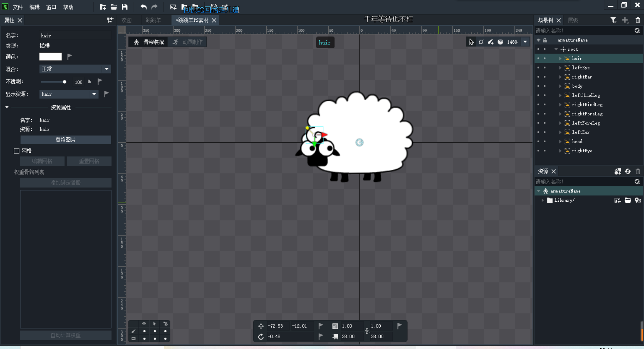Switch to the 动画制作 animation mode tab
The height and width of the screenshot is (349, 644).
(x=188, y=42)
